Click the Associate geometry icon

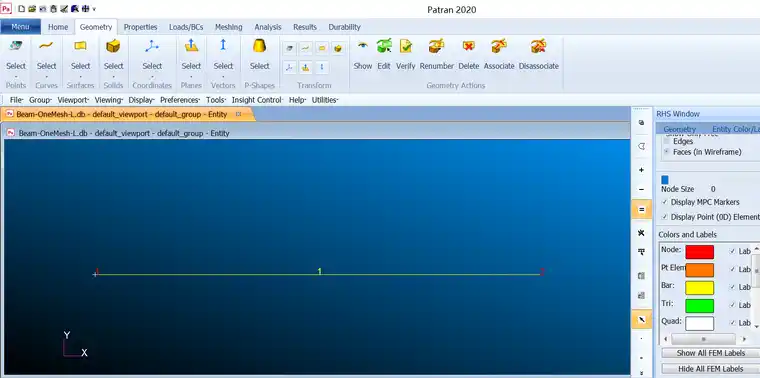click(499, 46)
